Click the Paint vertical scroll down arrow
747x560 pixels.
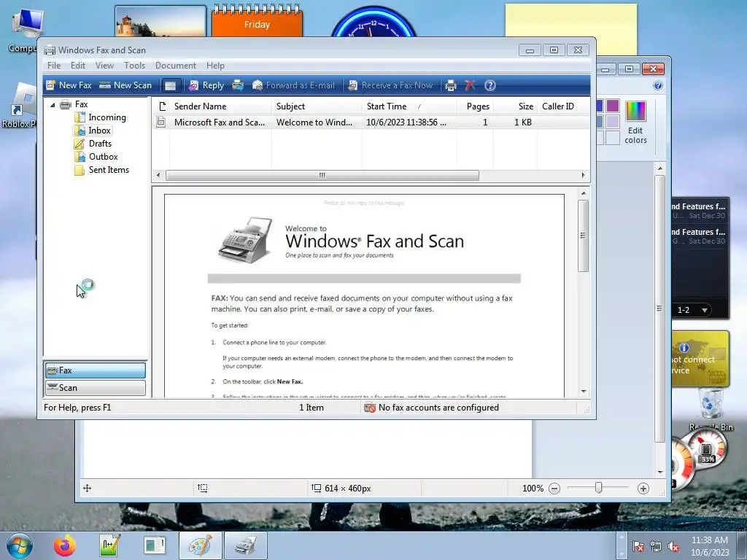(659, 472)
